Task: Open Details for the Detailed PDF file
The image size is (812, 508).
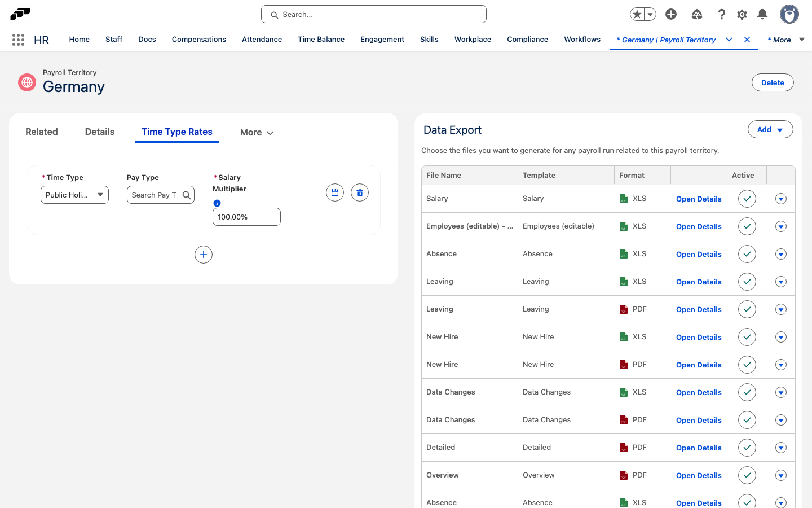Action: [699, 448]
